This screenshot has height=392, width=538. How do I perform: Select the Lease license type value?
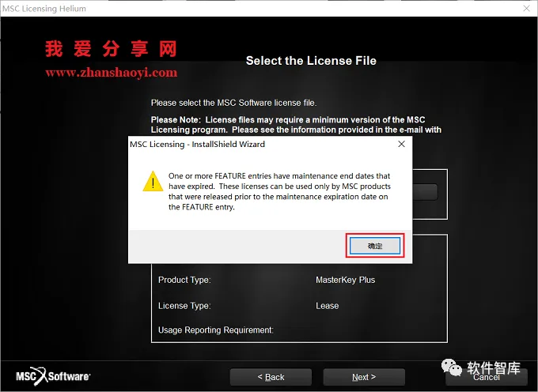click(327, 306)
